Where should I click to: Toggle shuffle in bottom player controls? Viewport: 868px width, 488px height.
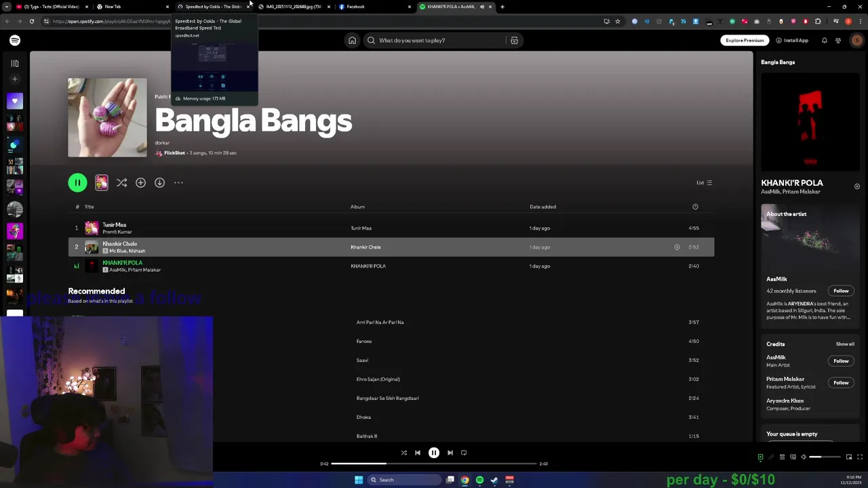click(403, 453)
